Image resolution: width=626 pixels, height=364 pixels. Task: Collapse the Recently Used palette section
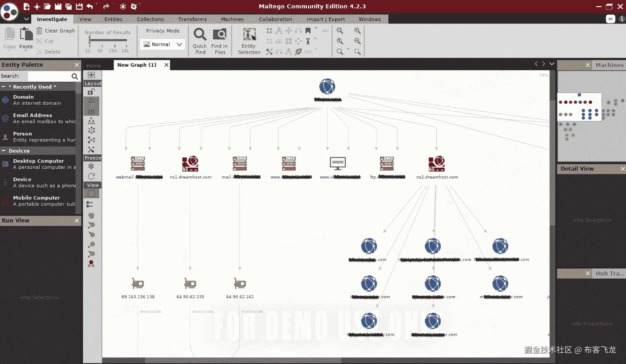point(4,87)
